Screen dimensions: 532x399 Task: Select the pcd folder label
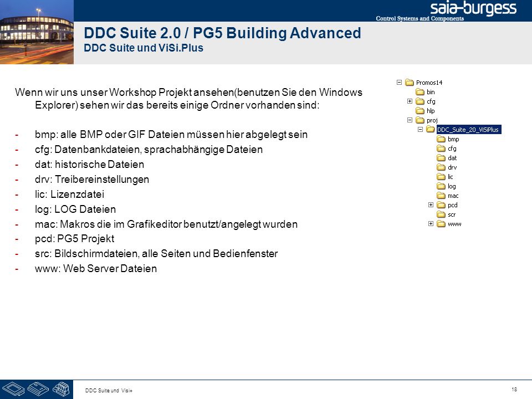pyautogui.click(x=453, y=205)
